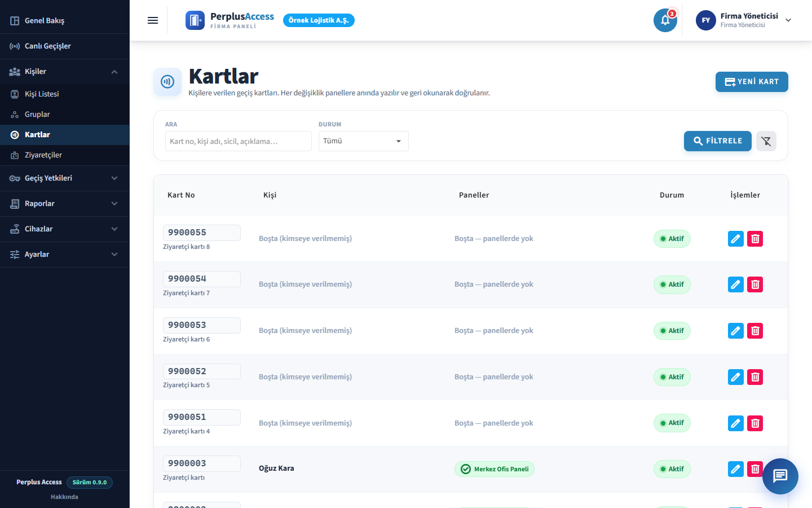
Task: Delete card 9900051 with trash icon
Action: pyautogui.click(x=755, y=423)
